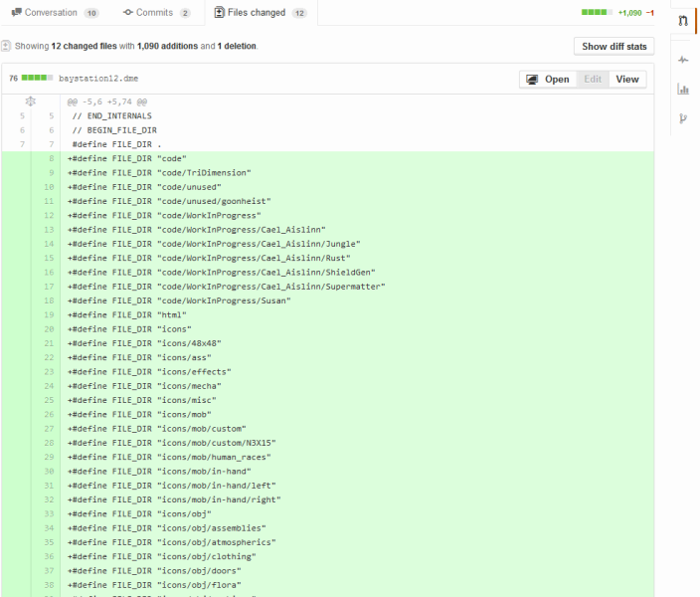The height and width of the screenshot is (597, 700).
Task: Click line number 8 in the diff
Action: (x=50, y=158)
